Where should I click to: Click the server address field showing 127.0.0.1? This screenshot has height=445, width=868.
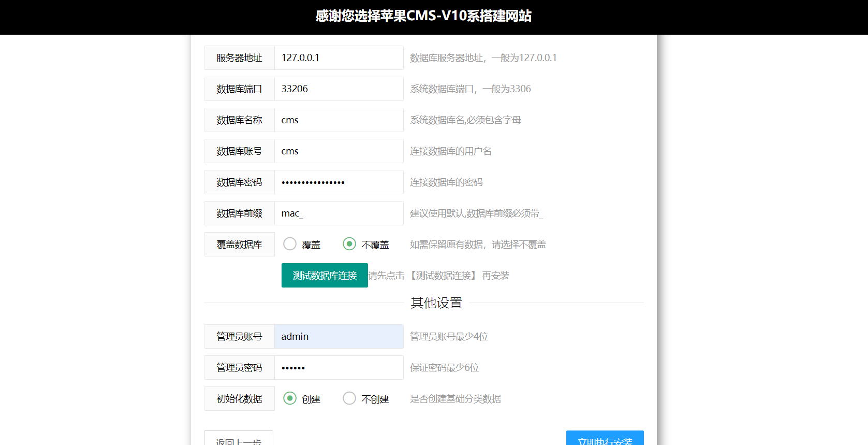(339, 58)
